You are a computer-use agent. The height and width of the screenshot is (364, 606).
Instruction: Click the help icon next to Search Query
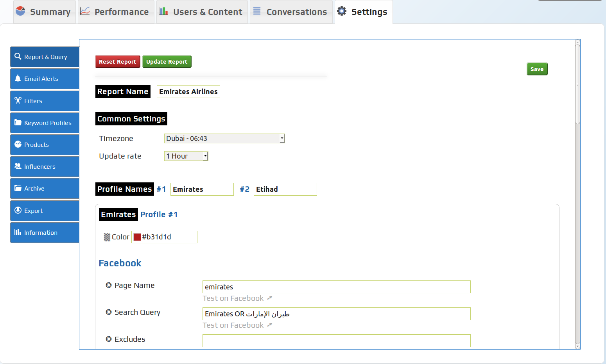(x=109, y=312)
